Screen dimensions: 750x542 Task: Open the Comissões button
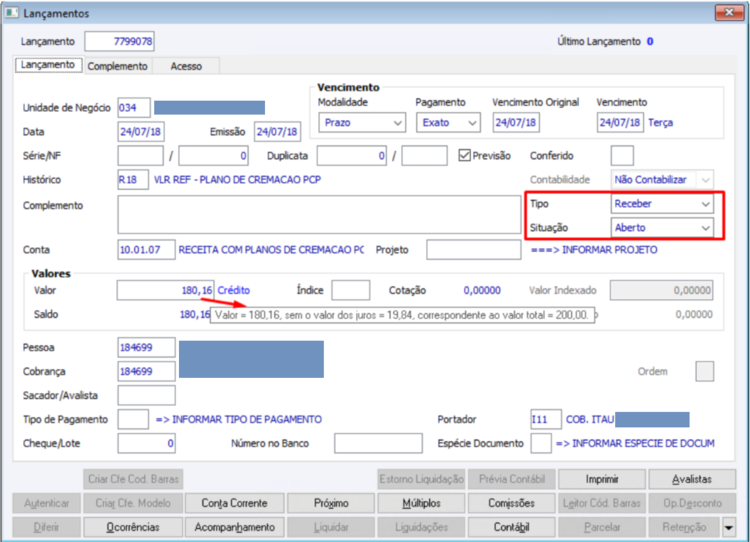(x=511, y=503)
